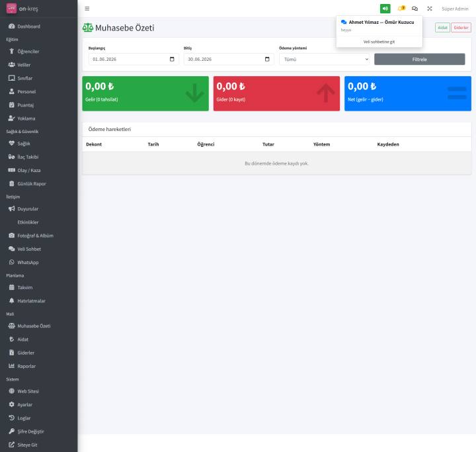Open Dashboard from the sidebar

click(28, 26)
